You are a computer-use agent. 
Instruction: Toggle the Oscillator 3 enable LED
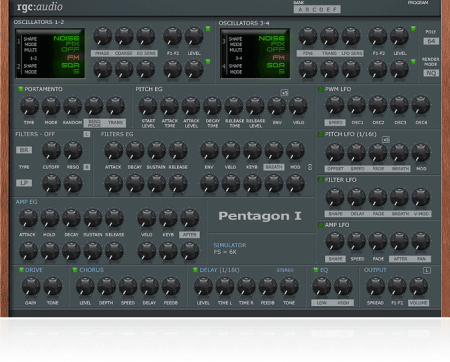tap(413, 29)
